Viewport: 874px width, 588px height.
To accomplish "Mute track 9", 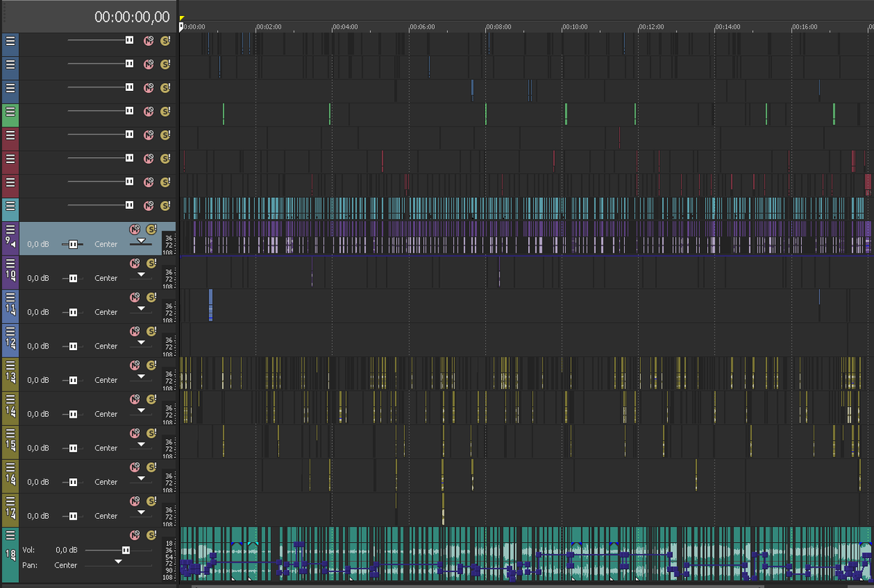I will (135, 229).
